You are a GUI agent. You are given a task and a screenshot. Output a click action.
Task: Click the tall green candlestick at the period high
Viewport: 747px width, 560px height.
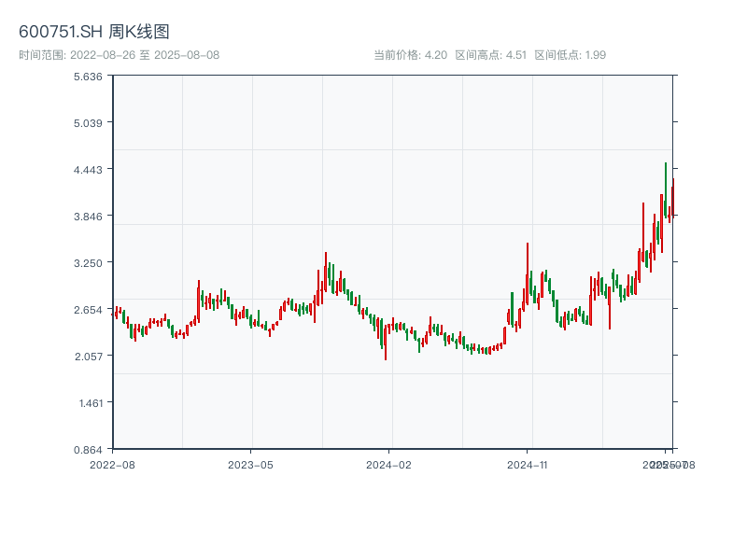pos(666,190)
